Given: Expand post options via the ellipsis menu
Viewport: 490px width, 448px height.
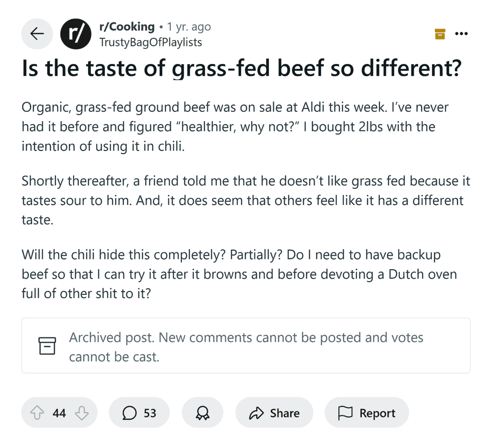Looking at the screenshot, I should point(461,33).
